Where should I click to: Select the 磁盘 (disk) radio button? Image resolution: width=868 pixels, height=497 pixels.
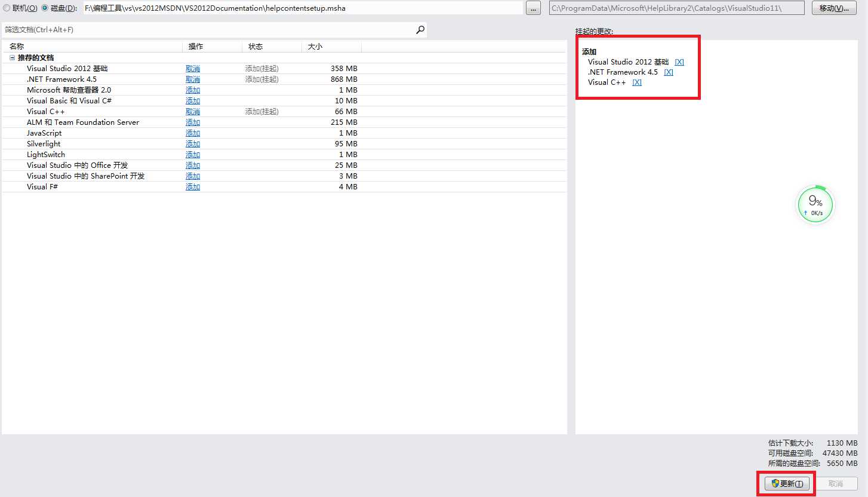click(x=44, y=8)
